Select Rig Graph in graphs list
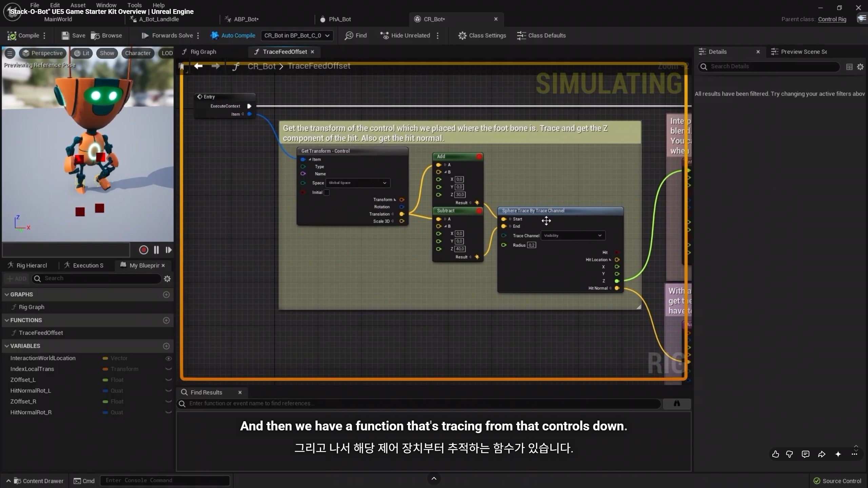Image resolution: width=868 pixels, height=488 pixels. point(32,307)
